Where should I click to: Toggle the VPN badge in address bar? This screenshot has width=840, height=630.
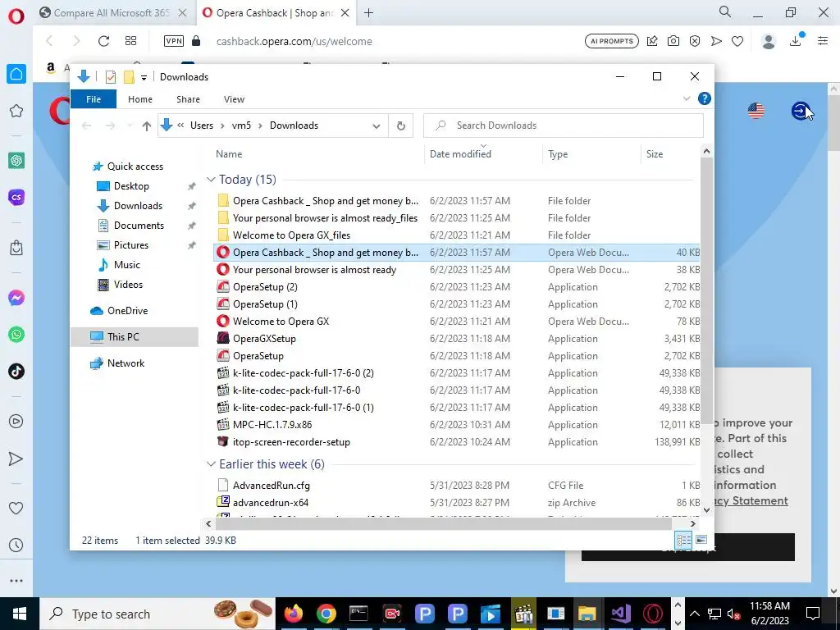tap(174, 41)
